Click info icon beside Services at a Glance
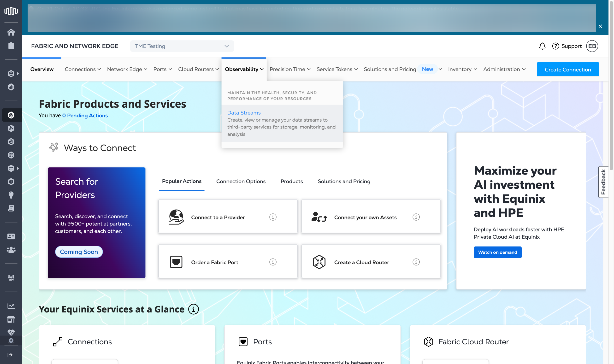The height and width of the screenshot is (364, 614). click(x=193, y=309)
